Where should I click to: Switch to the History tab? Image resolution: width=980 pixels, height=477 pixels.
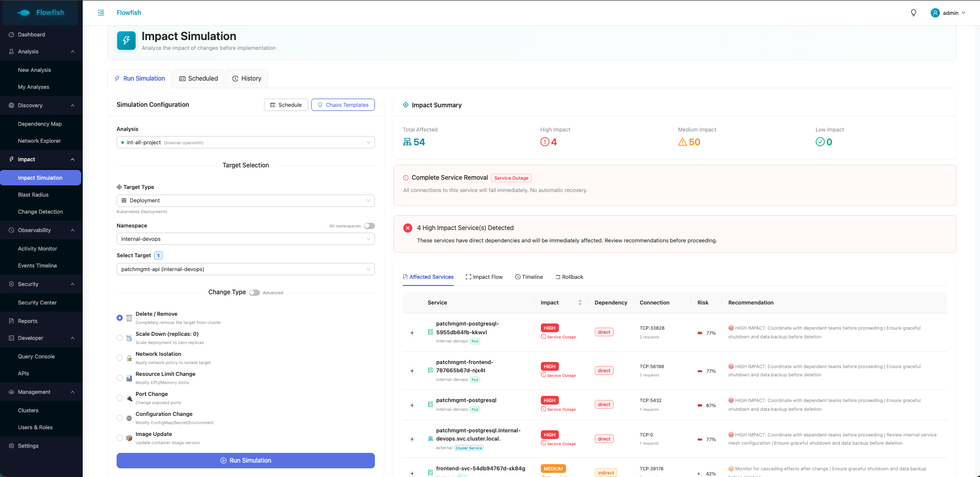(247, 79)
